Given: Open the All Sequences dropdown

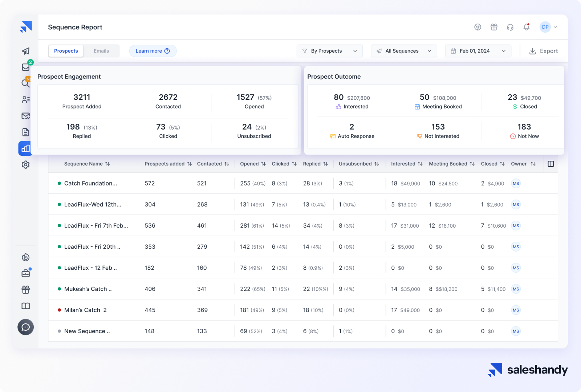Looking at the screenshot, I should pyautogui.click(x=404, y=51).
